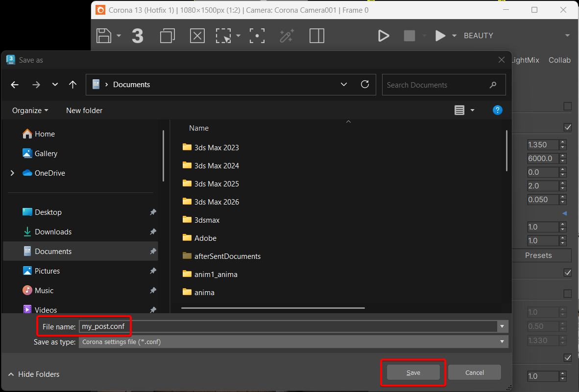Screen dimensions: 579x392
Task: Click the spinner arrows beside 2.0 value
Action: 563,186
